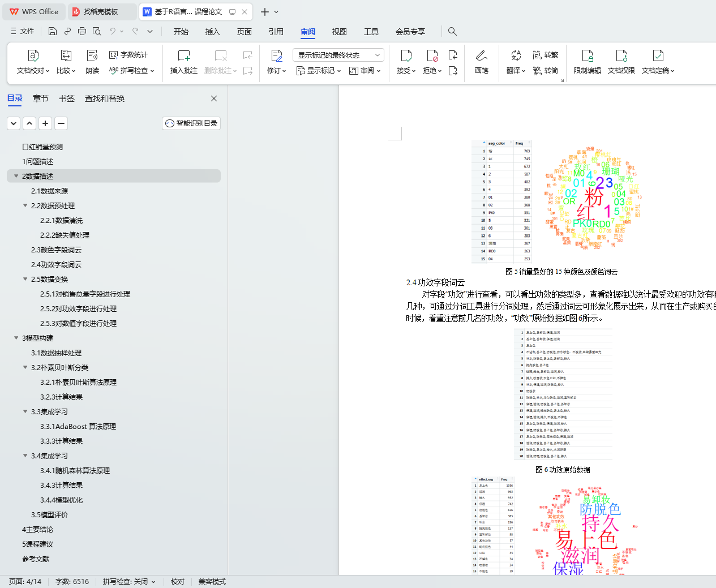Image resolution: width=716 pixels, height=588 pixels.
Task: Click the 比较 compare documents icon
Action: 66,62
